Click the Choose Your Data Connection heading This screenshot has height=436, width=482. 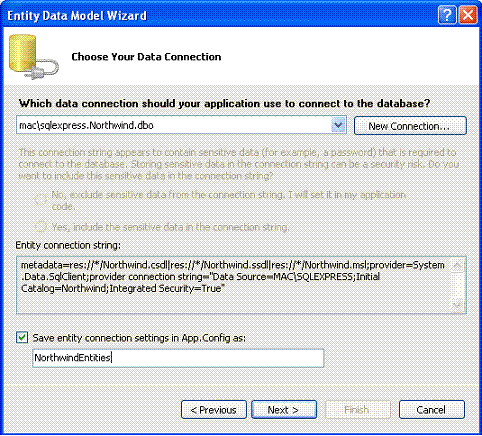146,57
